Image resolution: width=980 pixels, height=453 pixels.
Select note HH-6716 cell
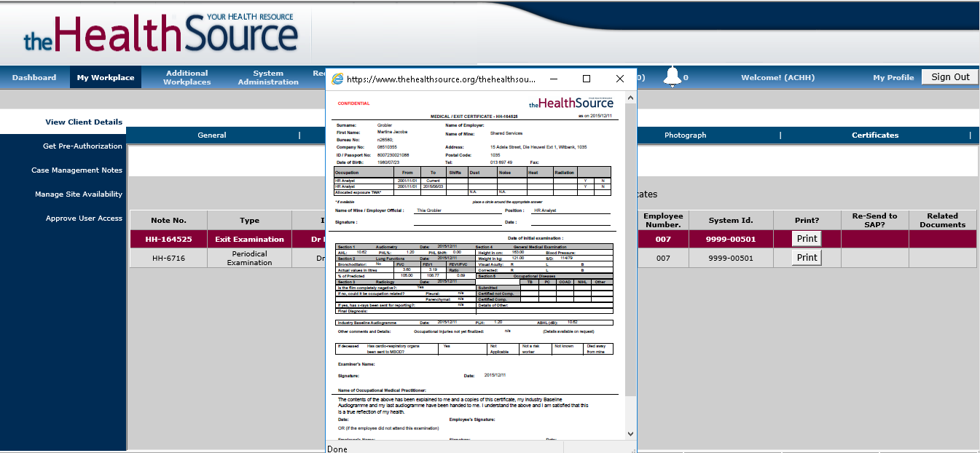pos(169,258)
